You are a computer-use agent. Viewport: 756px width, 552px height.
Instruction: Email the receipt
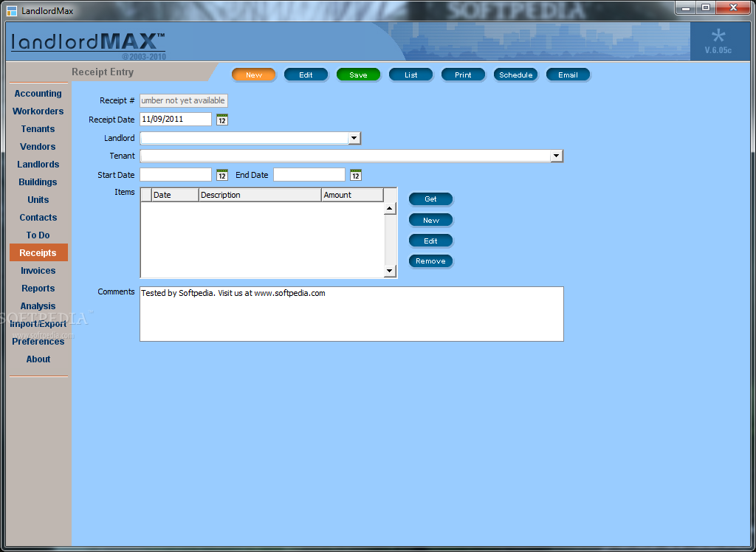click(568, 75)
